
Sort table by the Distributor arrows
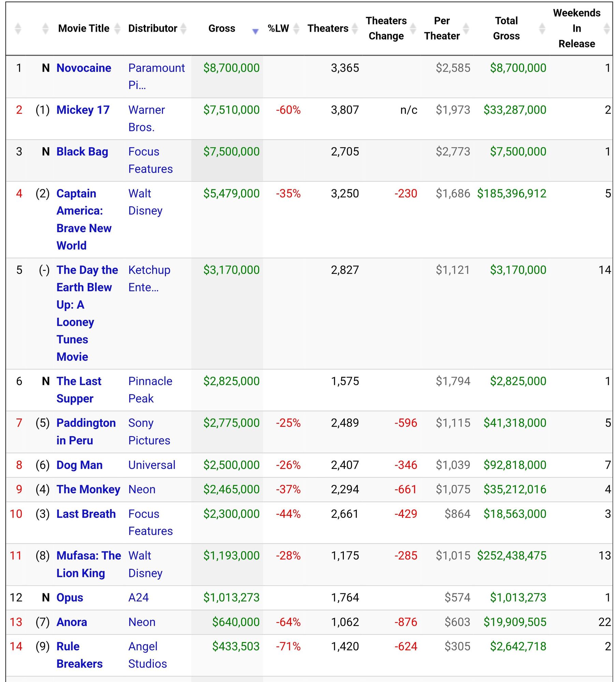pos(183,28)
